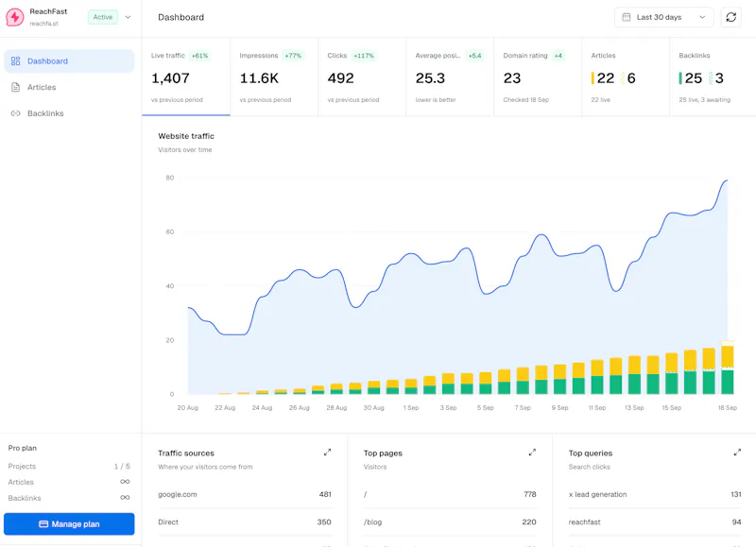Open the Last 30 days date dropdown
The width and height of the screenshot is (756, 547).
tap(664, 17)
